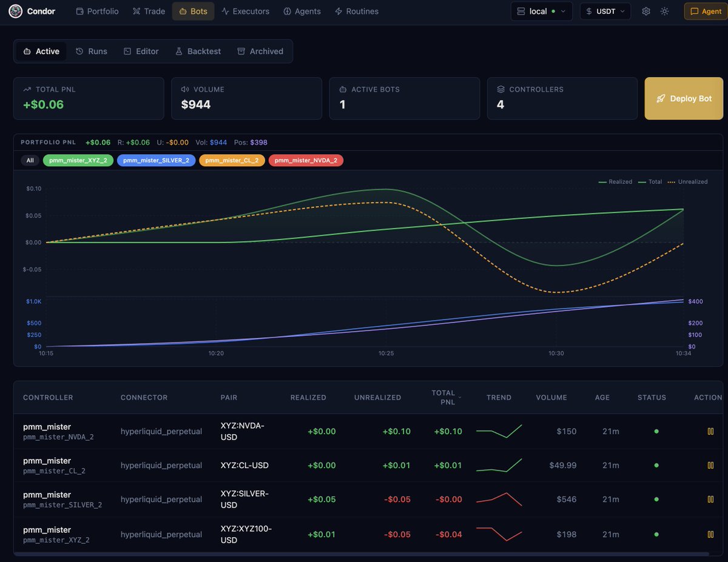Click the NVDA row green status dot
The height and width of the screenshot is (562, 728).
656,432
